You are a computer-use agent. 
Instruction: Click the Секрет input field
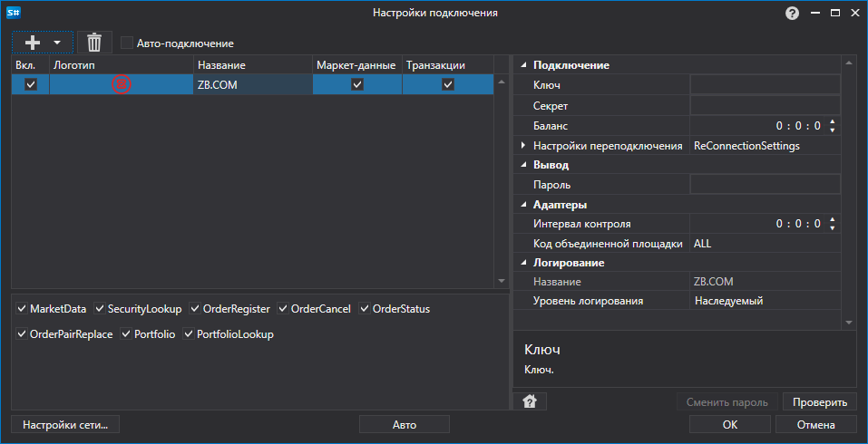pos(765,106)
